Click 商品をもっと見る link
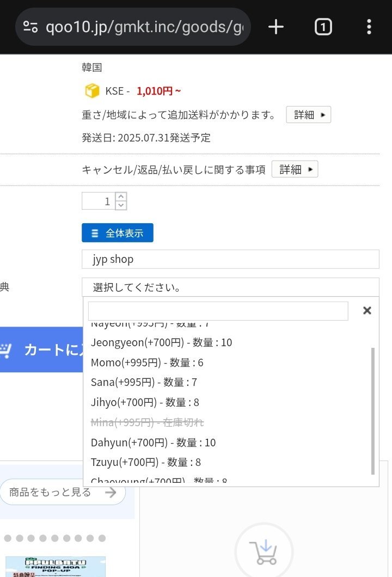This screenshot has width=392, height=577. [63, 492]
